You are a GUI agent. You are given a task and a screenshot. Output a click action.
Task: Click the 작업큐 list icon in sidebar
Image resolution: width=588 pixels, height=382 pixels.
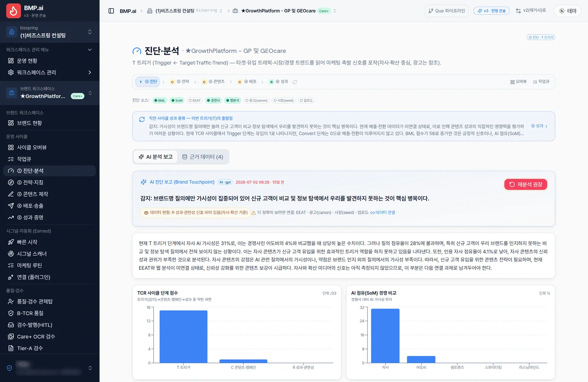11,159
